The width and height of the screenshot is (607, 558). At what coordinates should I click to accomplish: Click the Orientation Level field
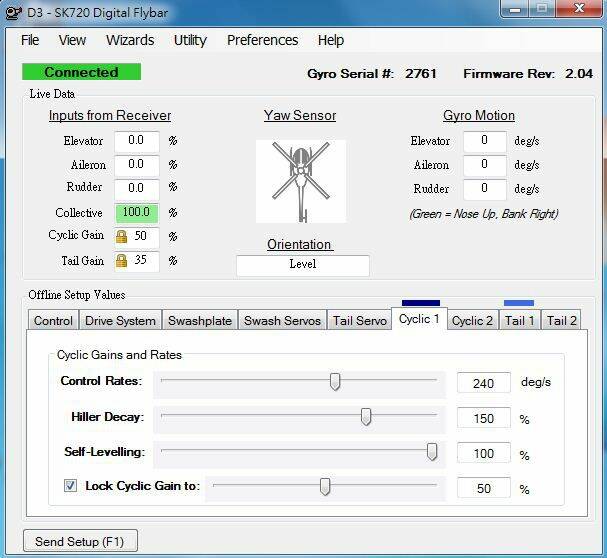click(303, 265)
